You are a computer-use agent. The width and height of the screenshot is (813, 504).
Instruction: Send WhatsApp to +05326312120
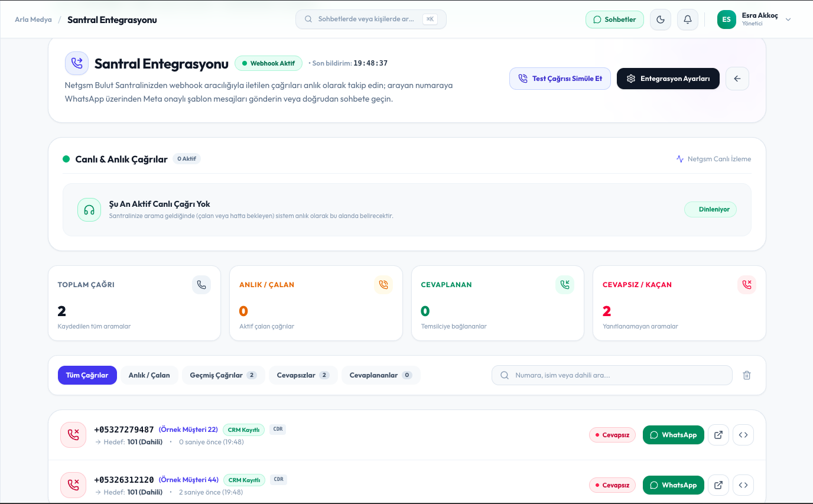[674, 485]
